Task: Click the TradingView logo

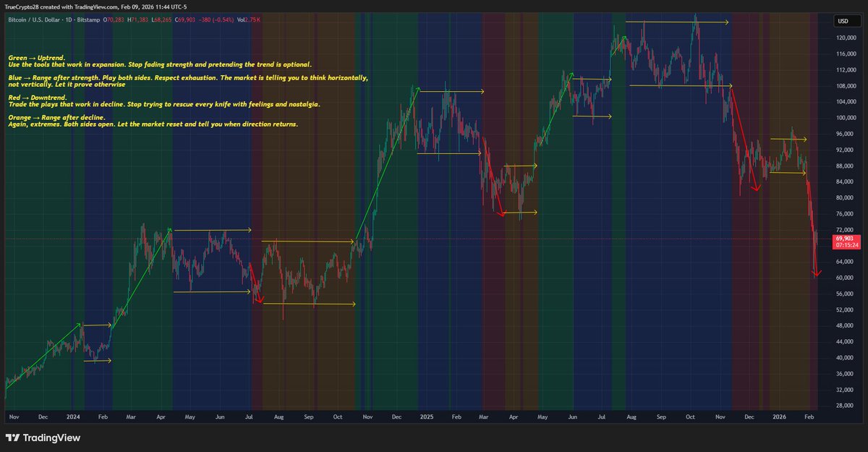Action: coord(43,438)
